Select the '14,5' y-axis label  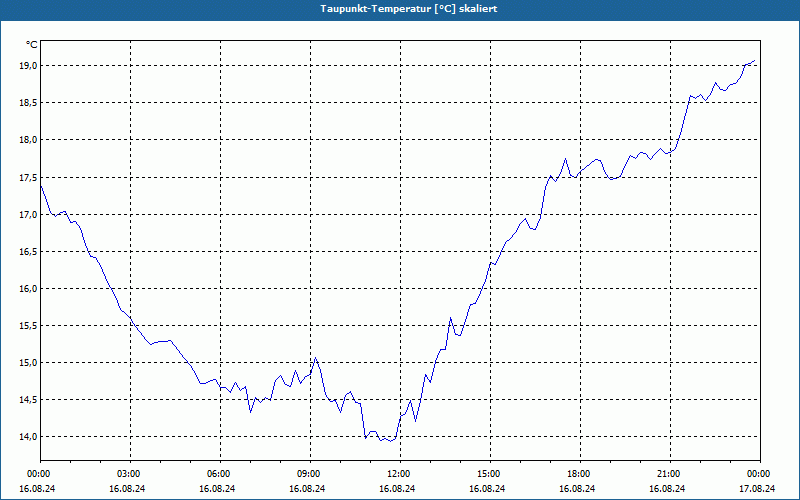click(x=27, y=400)
